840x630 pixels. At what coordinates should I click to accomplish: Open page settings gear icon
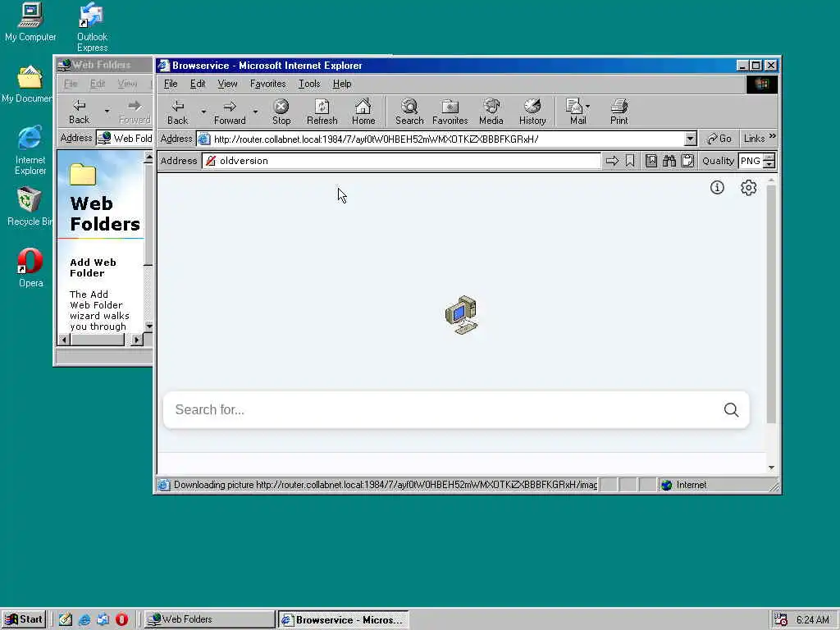(748, 188)
